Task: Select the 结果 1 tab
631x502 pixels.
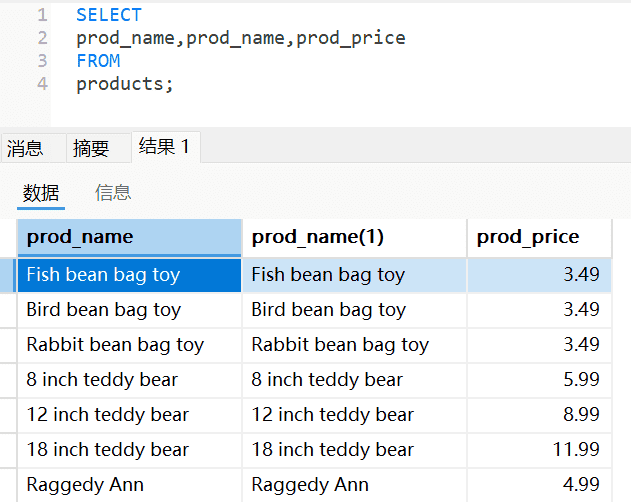Action: (x=164, y=147)
